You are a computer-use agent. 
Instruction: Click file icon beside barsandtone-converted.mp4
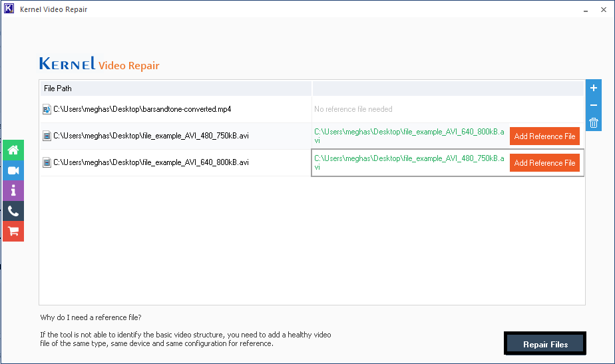[x=47, y=109]
